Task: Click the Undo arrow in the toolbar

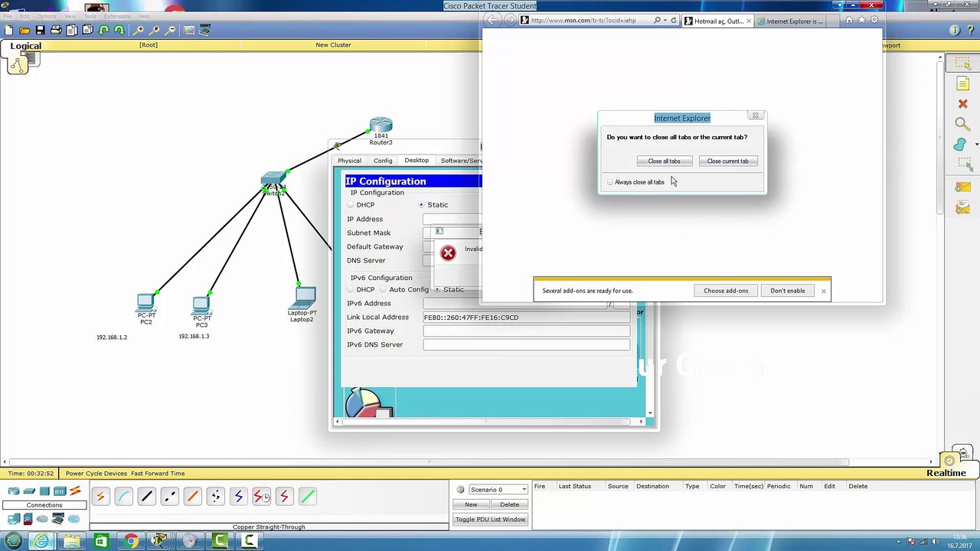Action: [x=103, y=30]
